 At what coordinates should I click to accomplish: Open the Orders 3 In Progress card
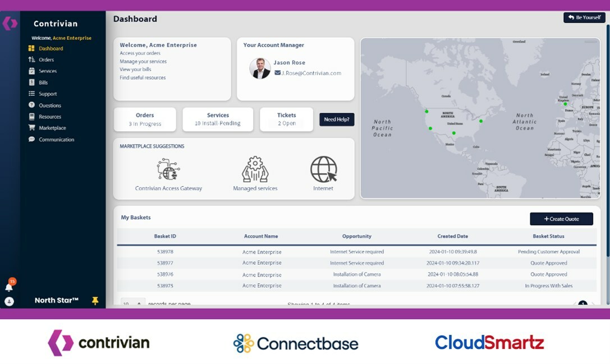tap(145, 119)
